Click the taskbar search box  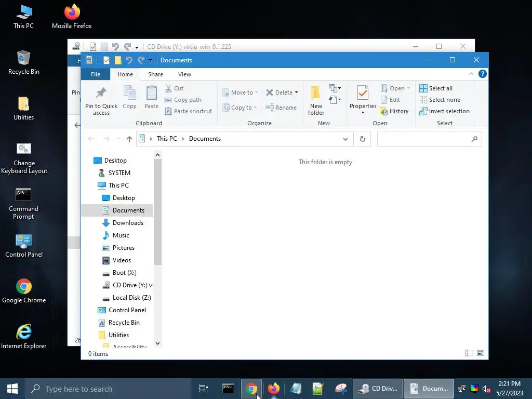point(109,389)
